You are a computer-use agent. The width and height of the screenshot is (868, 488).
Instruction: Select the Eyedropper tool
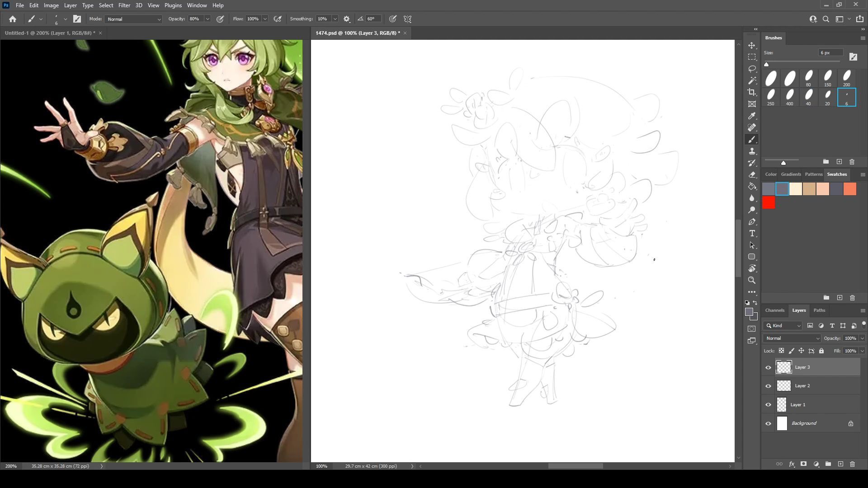(x=752, y=116)
